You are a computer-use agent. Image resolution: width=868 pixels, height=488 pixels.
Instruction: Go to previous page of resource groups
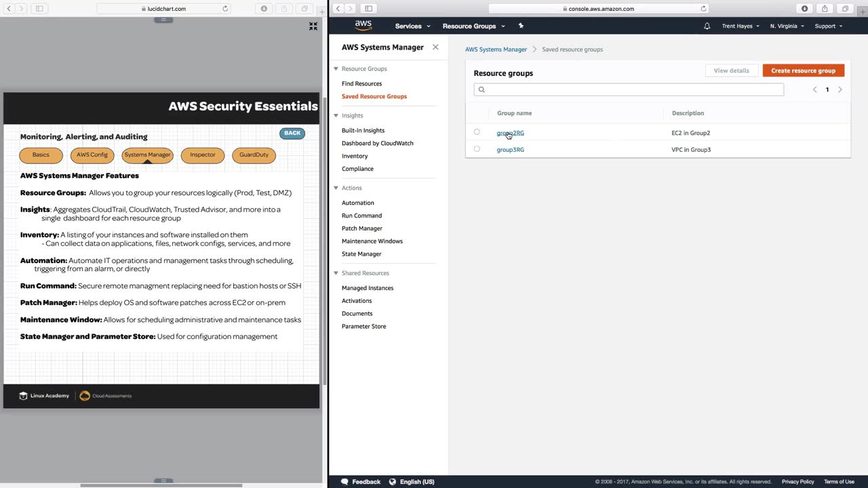pos(814,89)
